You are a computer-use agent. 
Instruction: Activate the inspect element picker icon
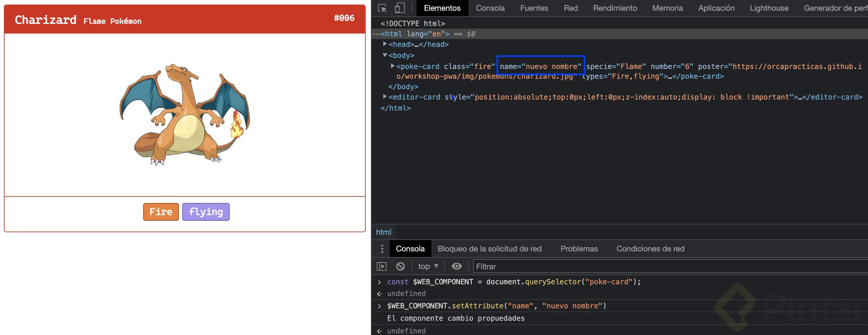coord(382,8)
